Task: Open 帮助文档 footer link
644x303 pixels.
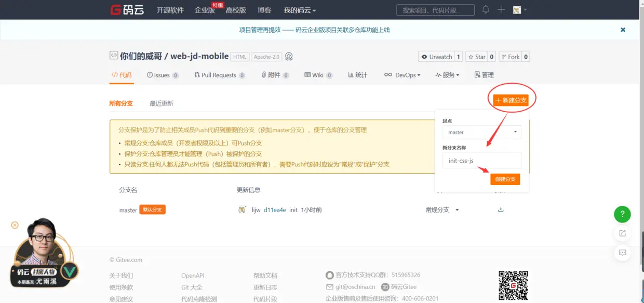Action: [x=265, y=275]
